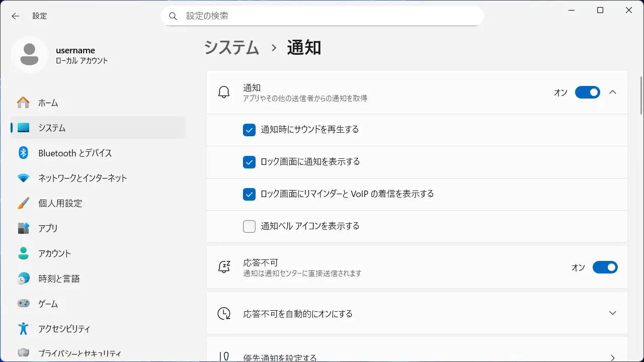Click the アクセシビリティ person icon

point(23,329)
